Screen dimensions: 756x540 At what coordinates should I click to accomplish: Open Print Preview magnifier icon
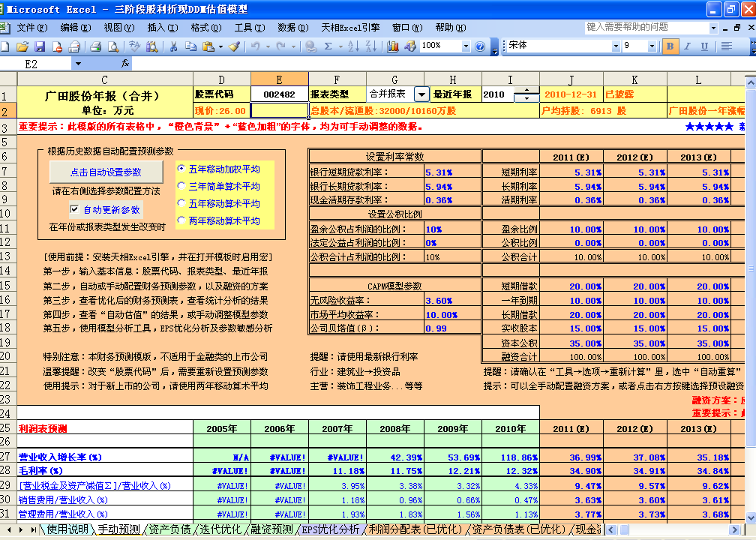112,46
